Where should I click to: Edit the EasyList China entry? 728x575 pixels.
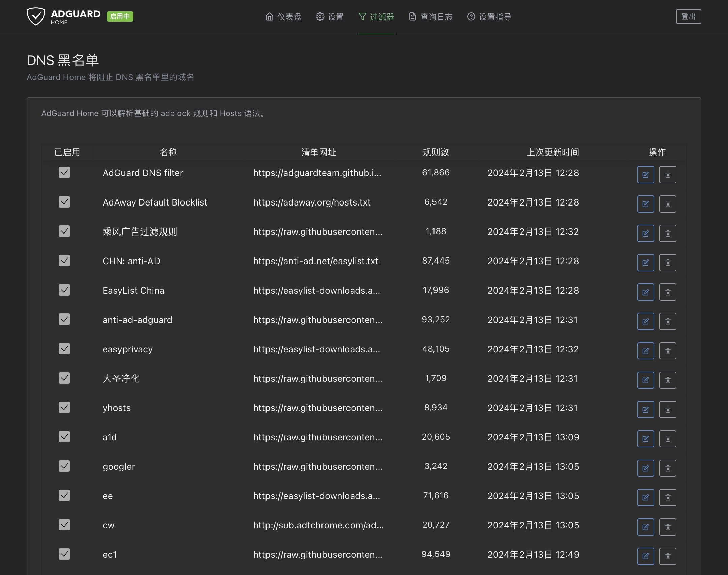point(645,292)
